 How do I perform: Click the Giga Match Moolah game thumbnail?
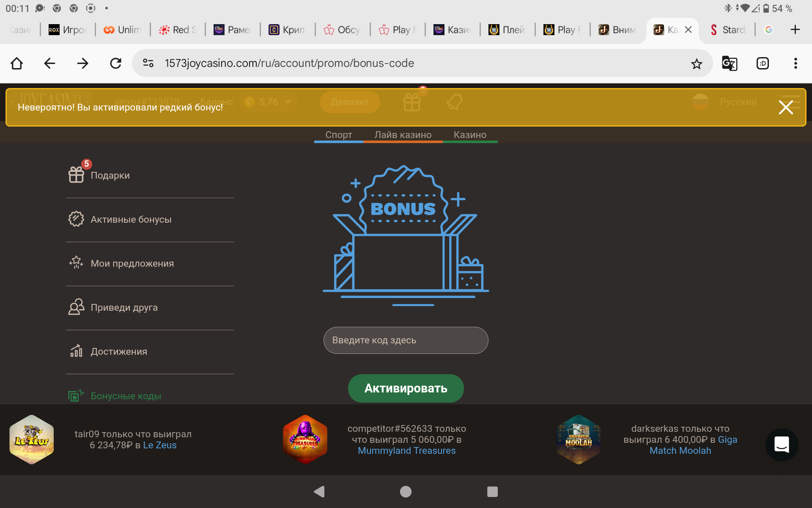[x=578, y=439]
